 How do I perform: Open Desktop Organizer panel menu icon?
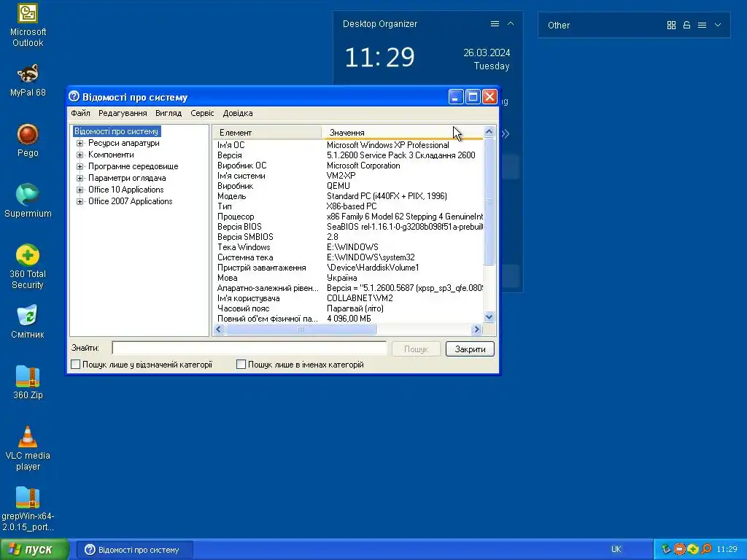(495, 24)
